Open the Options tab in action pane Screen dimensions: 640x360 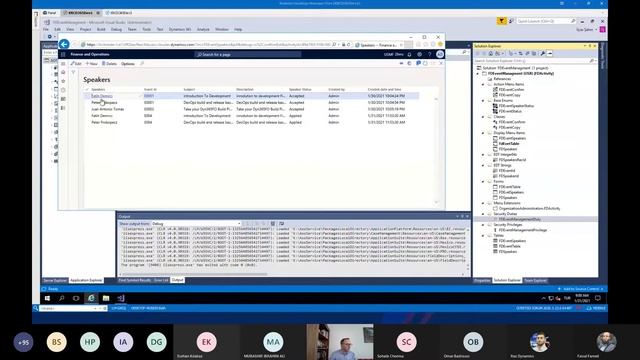128,64
